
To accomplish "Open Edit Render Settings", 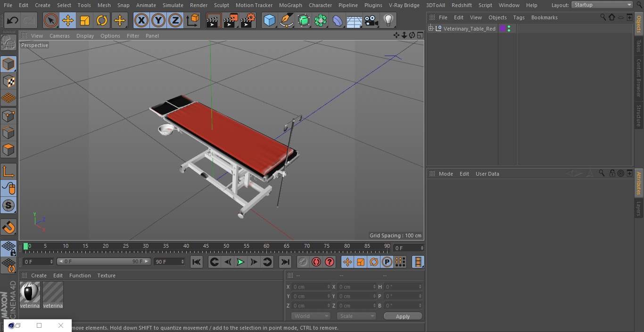I will [248, 21].
